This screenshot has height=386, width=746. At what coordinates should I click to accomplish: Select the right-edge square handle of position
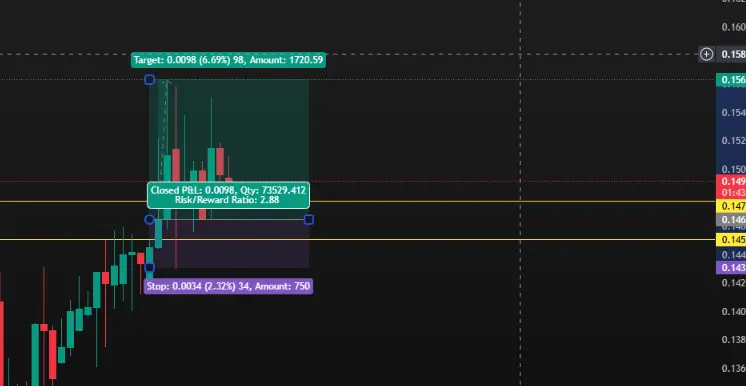coord(309,219)
